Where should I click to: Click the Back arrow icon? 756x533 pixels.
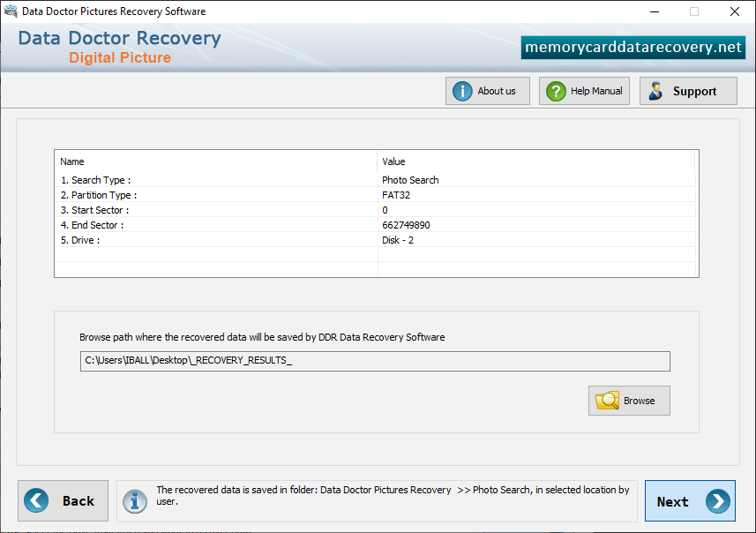[x=36, y=500]
